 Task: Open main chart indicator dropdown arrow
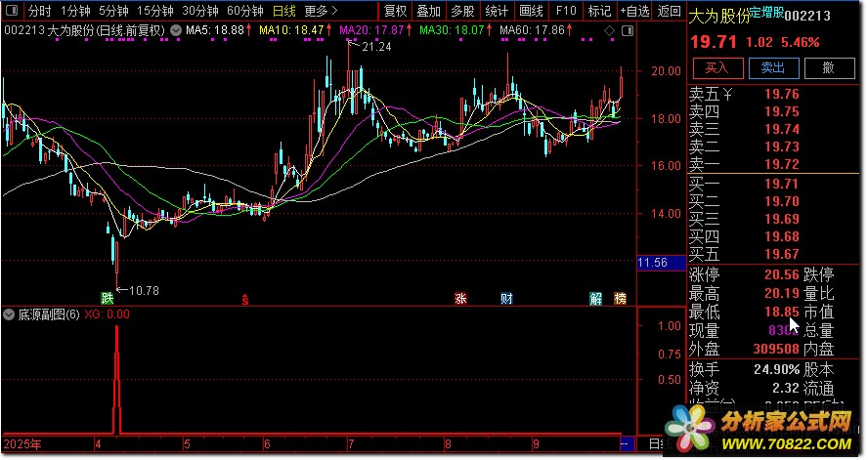(175, 31)
